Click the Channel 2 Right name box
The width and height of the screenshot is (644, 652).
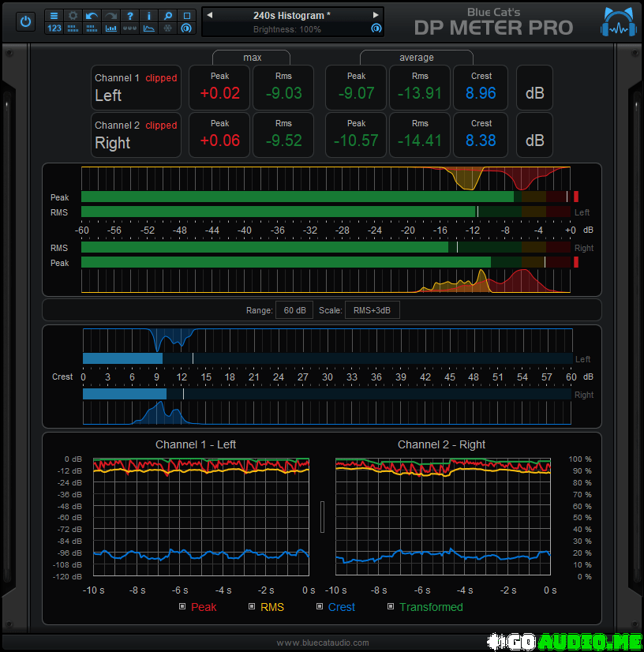tap(136, 135)
